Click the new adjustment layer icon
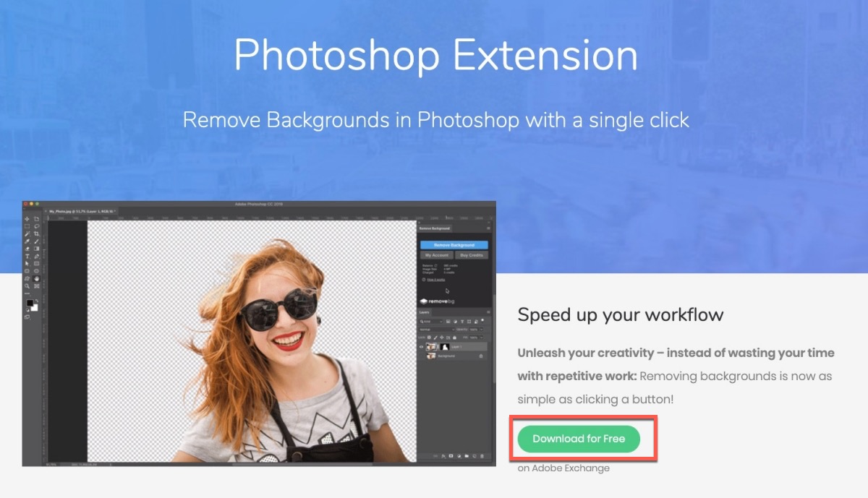Viewport: 868px width, 498px height. (459, 456)
